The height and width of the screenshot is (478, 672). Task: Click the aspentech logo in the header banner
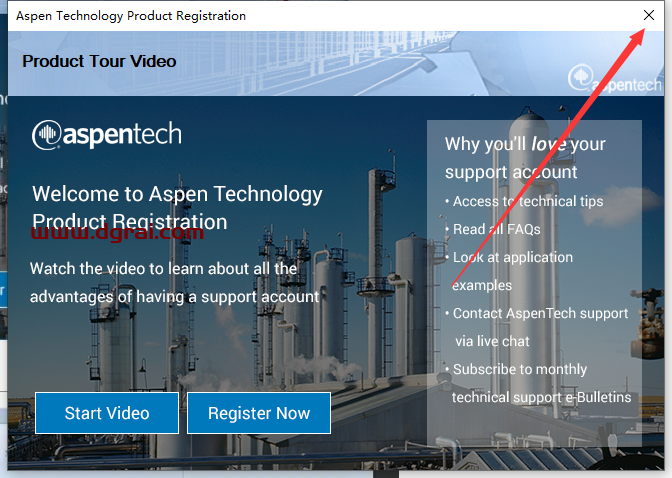point(615,79)
